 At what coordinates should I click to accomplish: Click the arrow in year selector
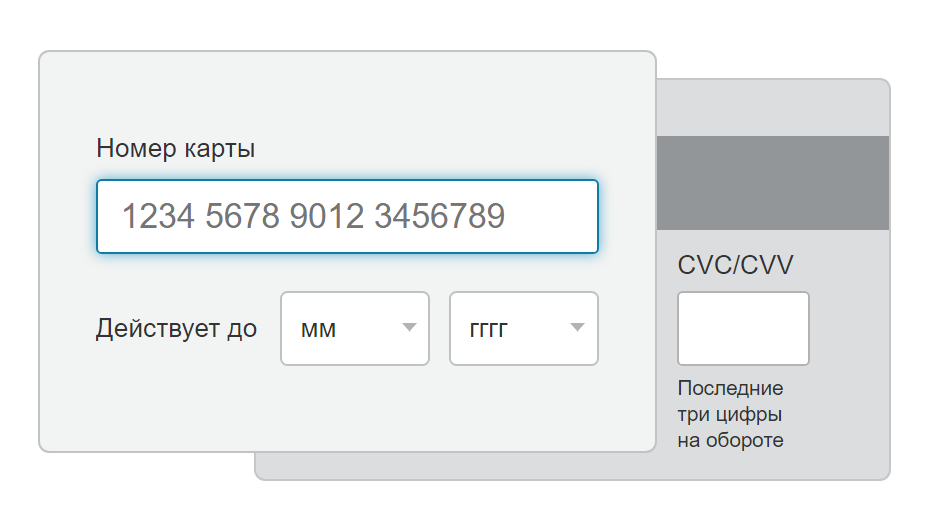(577, 327)
